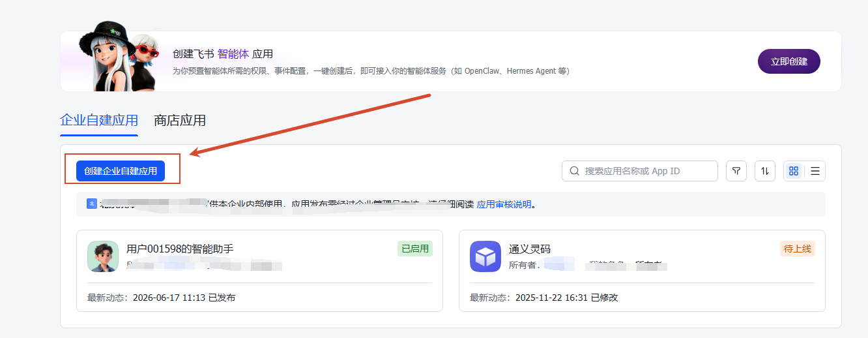Open the sort order icon
868x338 pixels.
pyautogui.click(x=765, y=171)
